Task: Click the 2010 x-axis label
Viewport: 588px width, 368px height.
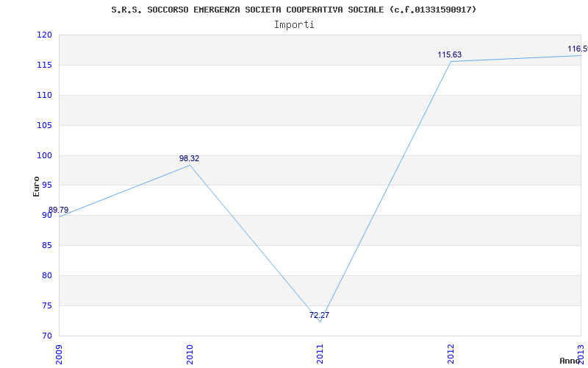Action: pos(190,354)
